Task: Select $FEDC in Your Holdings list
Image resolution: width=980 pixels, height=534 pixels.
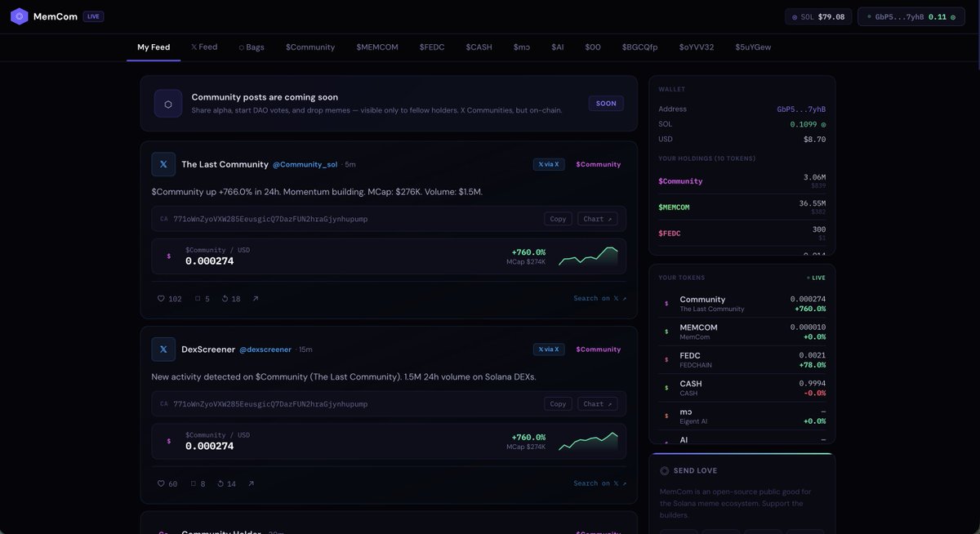Action: [742, 234]
